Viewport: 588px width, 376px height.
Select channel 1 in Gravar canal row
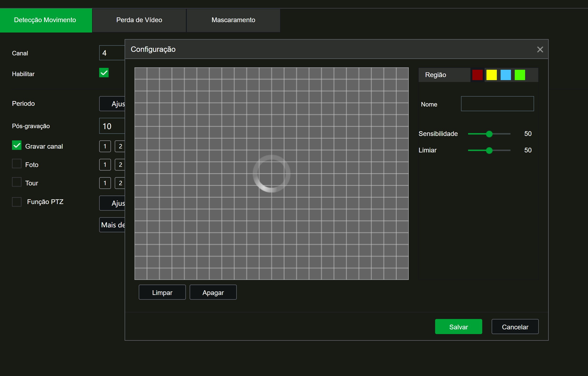(x=105, y=146)
